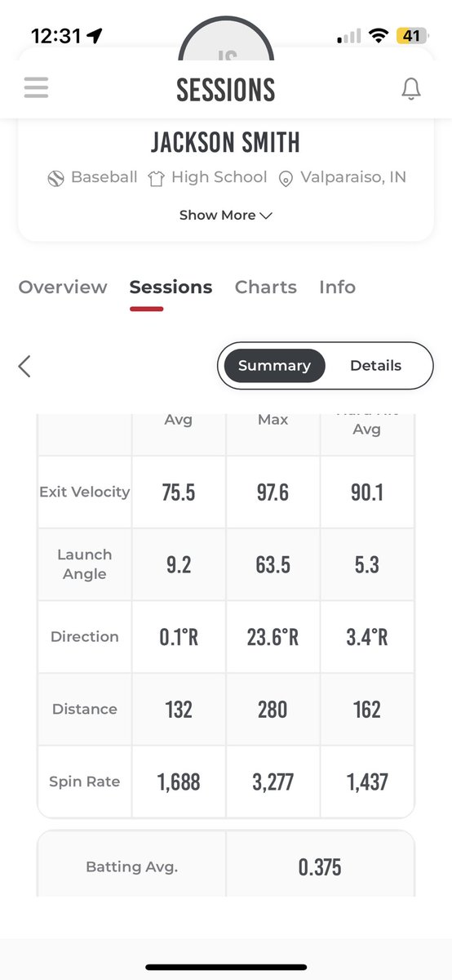452x980 pixels.
Task: Tap the Spin Rate row label
Action: 85,782
